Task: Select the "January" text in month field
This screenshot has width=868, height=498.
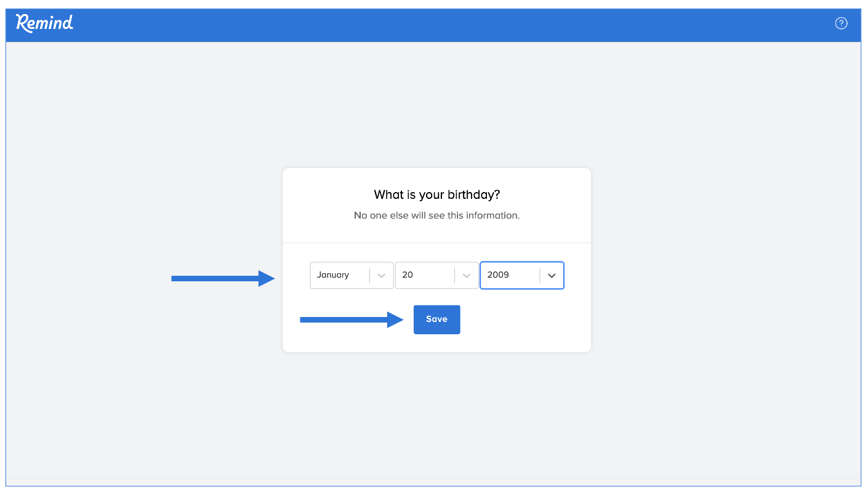Action: pos(333,275)
